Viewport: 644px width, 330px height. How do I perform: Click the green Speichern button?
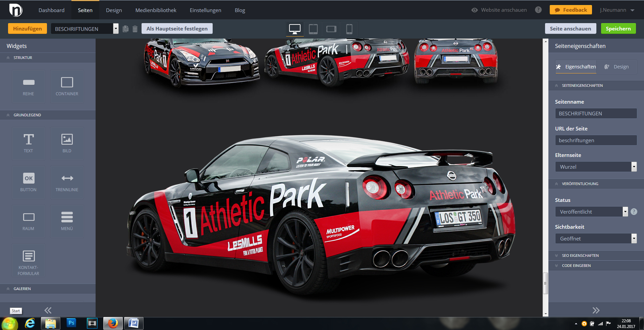tap(618, 29)
